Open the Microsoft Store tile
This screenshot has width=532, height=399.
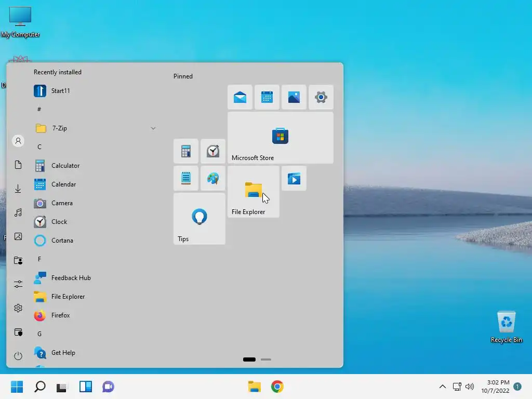pyautogui.click(x=281, y=138)
